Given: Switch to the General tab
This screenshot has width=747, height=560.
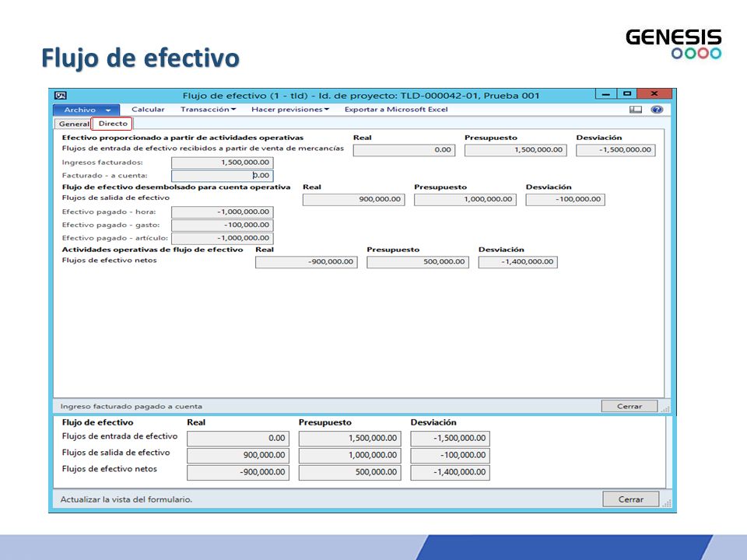Looking at the screenshot, I should 73,124.
